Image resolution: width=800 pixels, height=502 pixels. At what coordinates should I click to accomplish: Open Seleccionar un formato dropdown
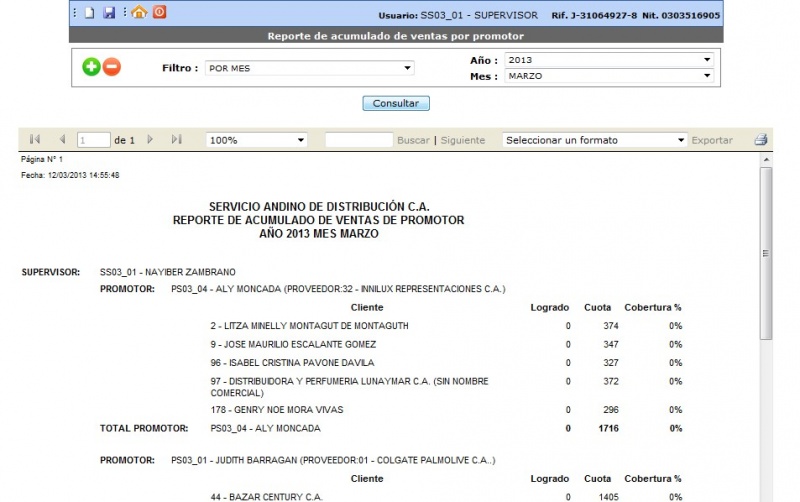594,140
